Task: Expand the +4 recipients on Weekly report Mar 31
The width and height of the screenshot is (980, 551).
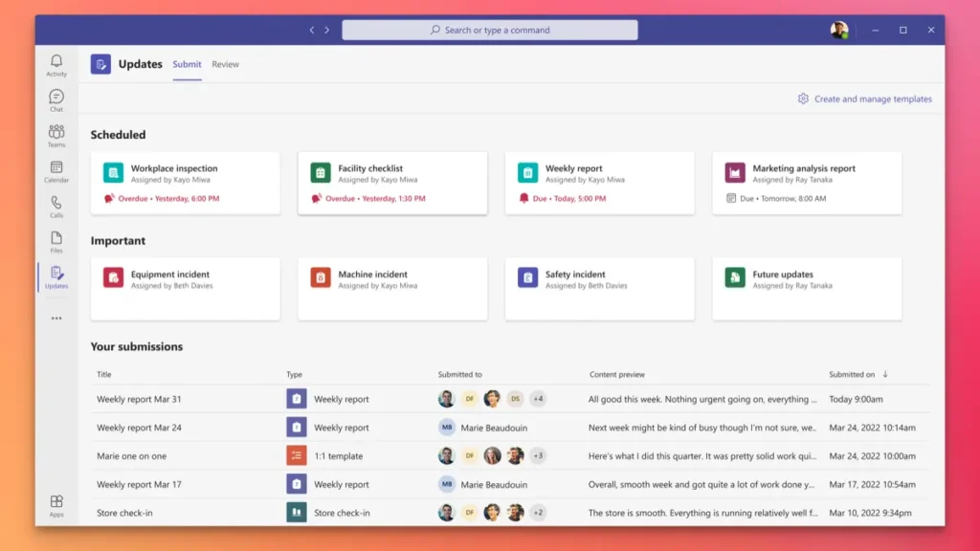Action: (x=537, y=399)
